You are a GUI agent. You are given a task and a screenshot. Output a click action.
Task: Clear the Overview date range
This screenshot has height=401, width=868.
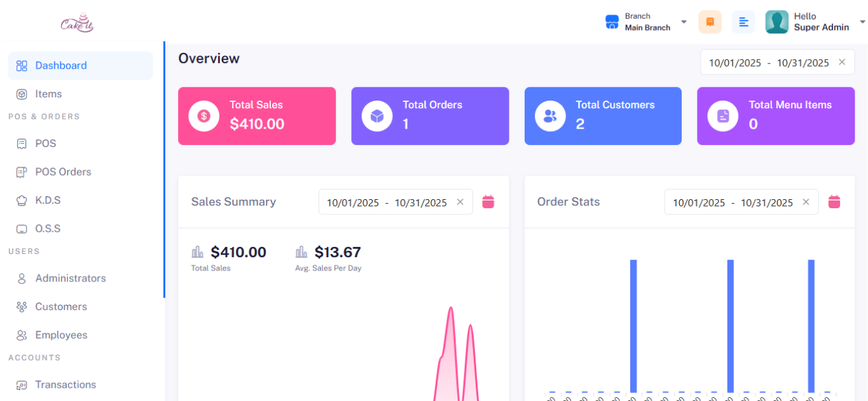[842, 62]
